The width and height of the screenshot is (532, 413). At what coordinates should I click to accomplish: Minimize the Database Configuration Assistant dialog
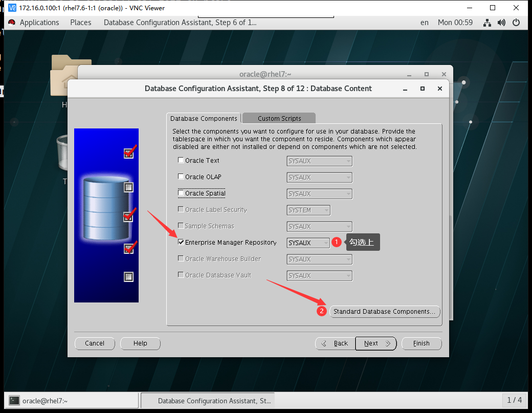(405, 89)
